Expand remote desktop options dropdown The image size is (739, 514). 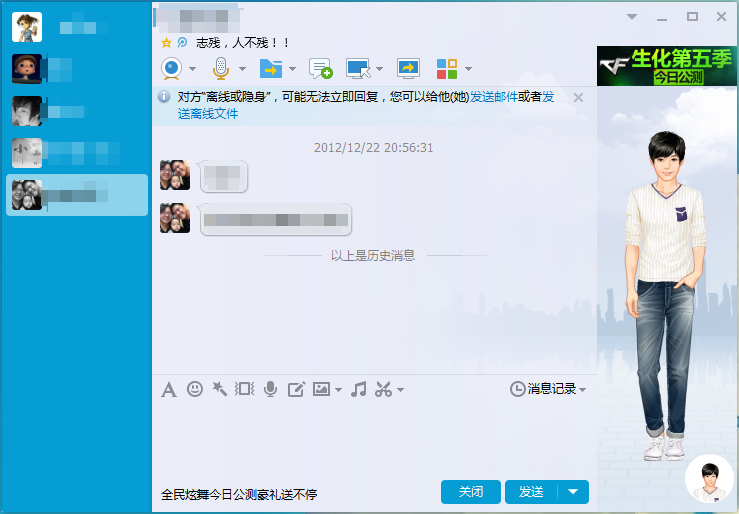379,69
